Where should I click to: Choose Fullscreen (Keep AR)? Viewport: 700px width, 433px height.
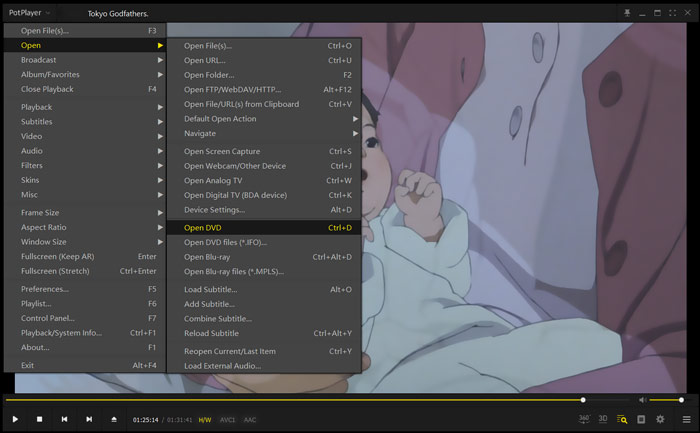[85, 256]
